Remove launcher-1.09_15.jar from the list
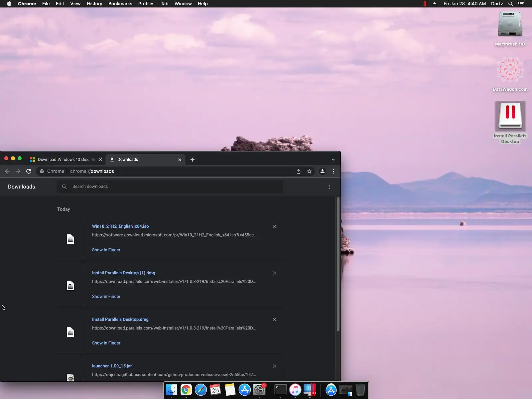532x399 pixels. tap(275, 366)
